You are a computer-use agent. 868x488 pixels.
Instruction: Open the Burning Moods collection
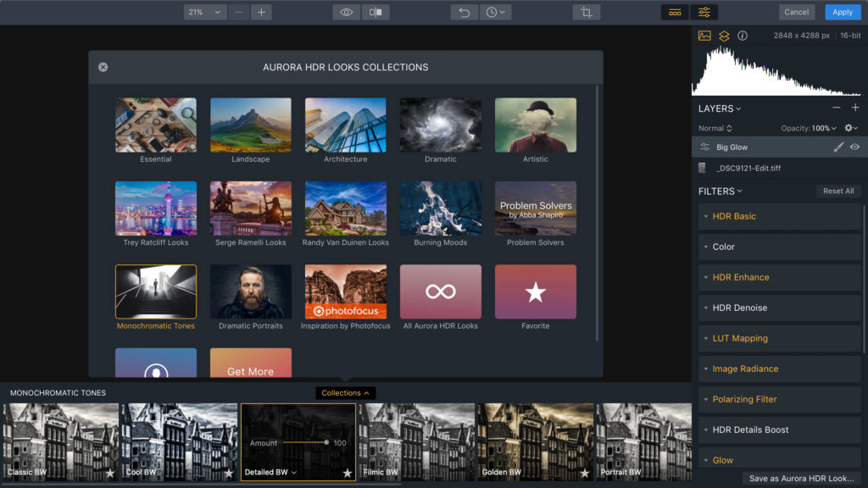[x=441, y=208]
